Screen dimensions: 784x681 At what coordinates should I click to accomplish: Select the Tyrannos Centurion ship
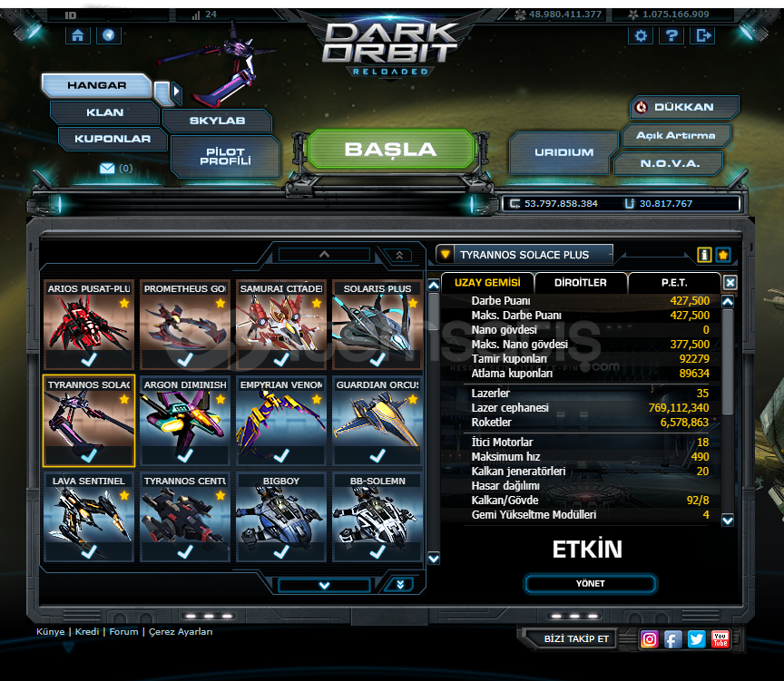coord(185,517)
